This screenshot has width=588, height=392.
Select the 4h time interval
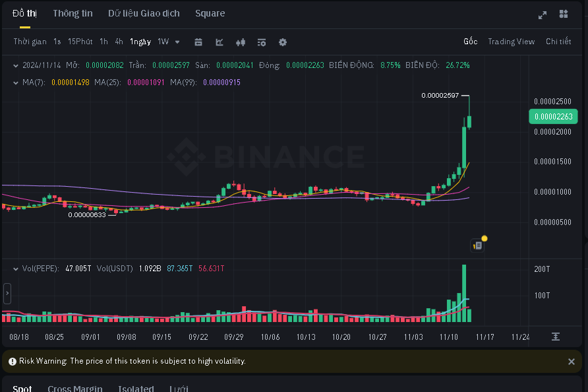tap(119, 42)
